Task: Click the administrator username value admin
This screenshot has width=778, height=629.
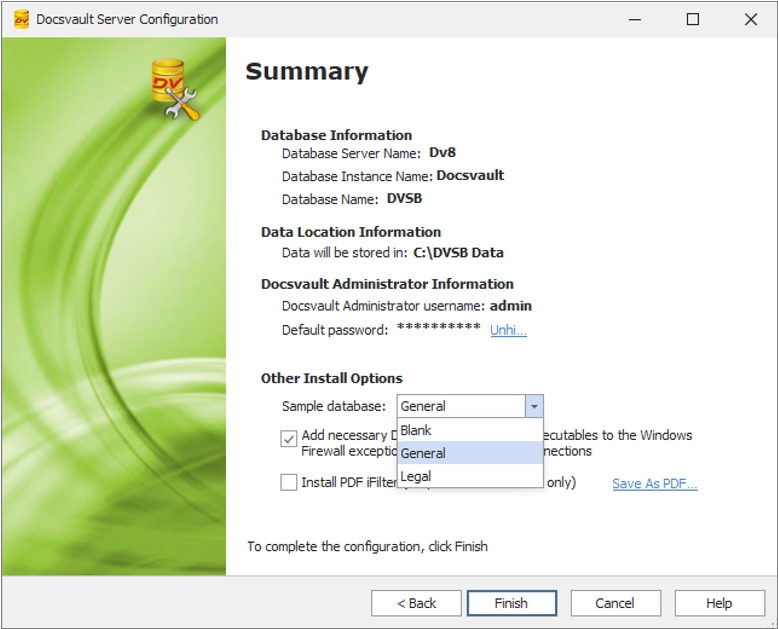Action: click(x=511, y=306)
